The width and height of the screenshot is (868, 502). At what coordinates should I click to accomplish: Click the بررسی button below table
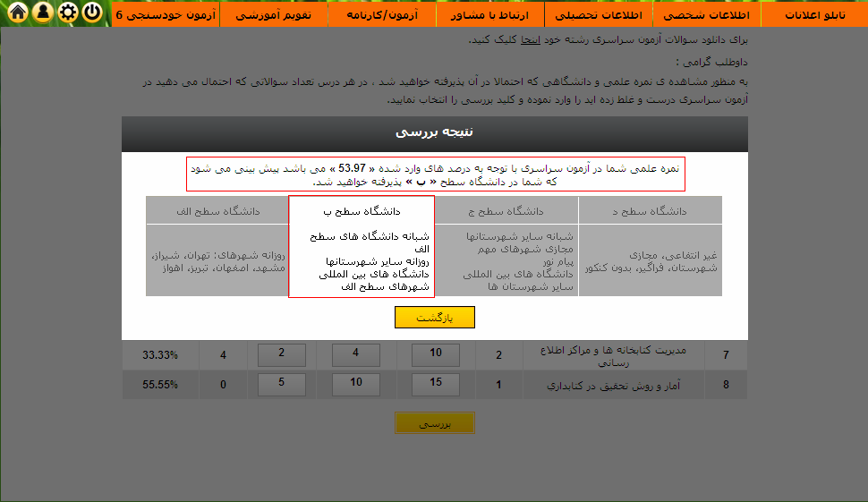tap(435, 423)
